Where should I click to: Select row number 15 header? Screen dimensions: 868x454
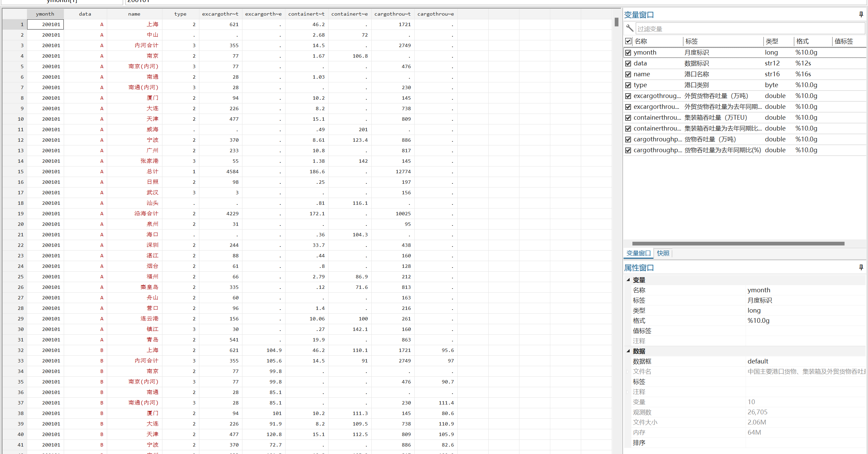[15, 172]
